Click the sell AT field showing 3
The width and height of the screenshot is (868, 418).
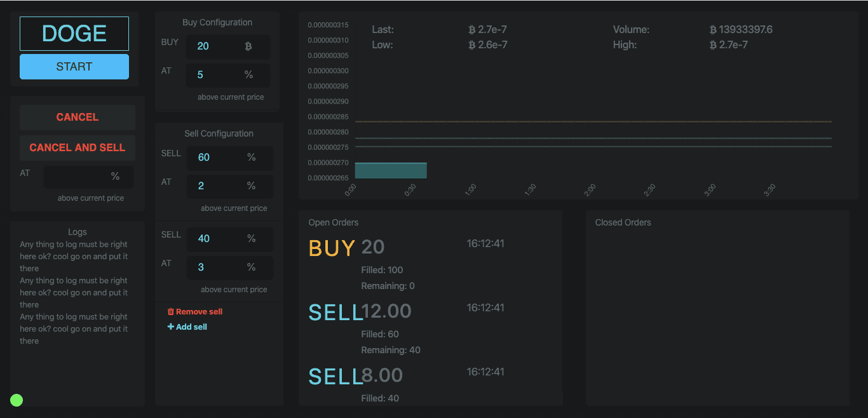(x=230, y=267)
